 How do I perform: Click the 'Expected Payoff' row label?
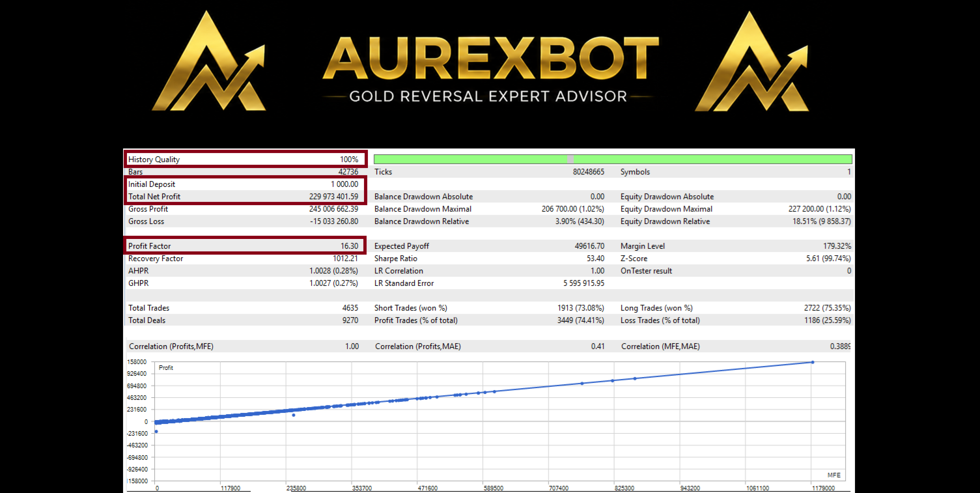pos(402,246)
